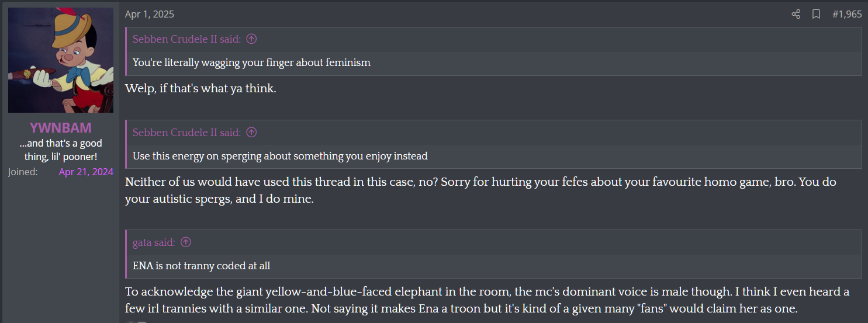The height and width of the screenshot is (323, 868).
Task: Click "Sebben Crudele II said:" in the feminism quote
Action: point(186,39)
